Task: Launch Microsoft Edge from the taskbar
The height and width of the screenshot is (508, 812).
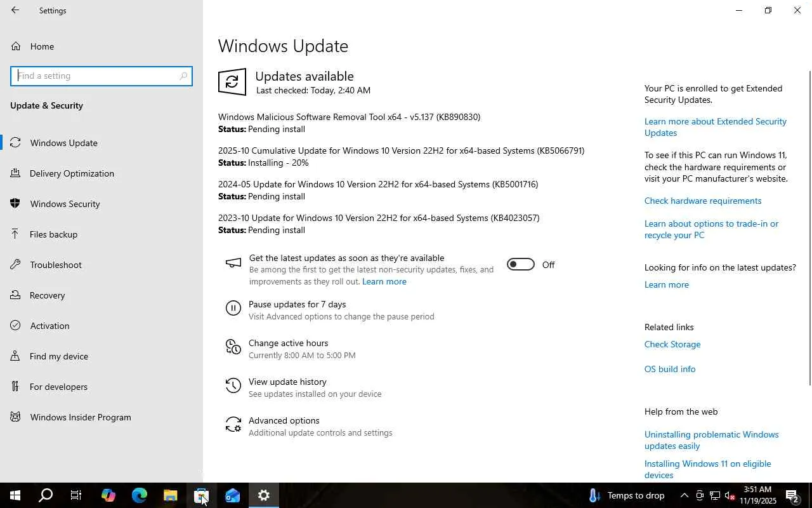Action: pyautogui.click(x=139, y=495)
